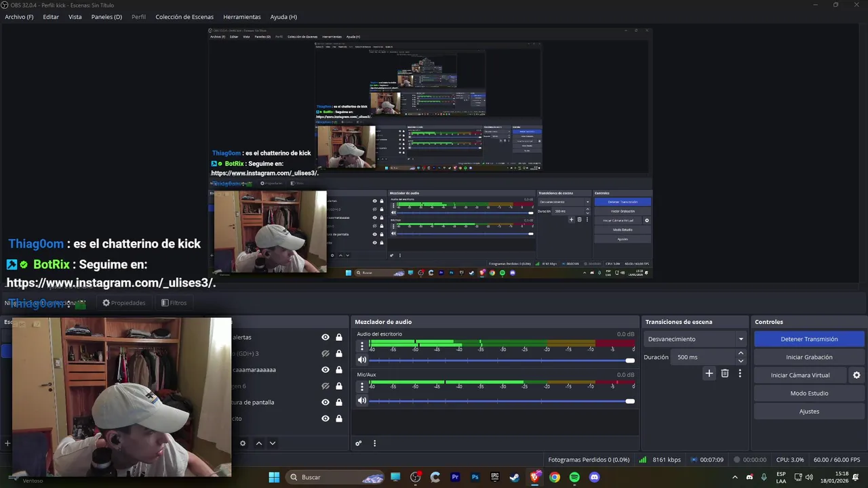
Task: Open transition properties three-dot menu
Action: pyautogui.click(x=740, y=373)
